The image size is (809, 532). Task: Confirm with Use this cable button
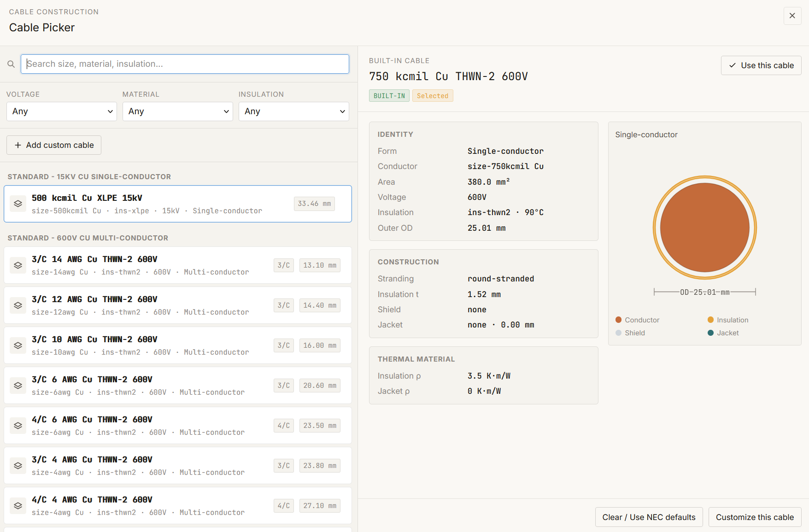[x=761, y=65]
